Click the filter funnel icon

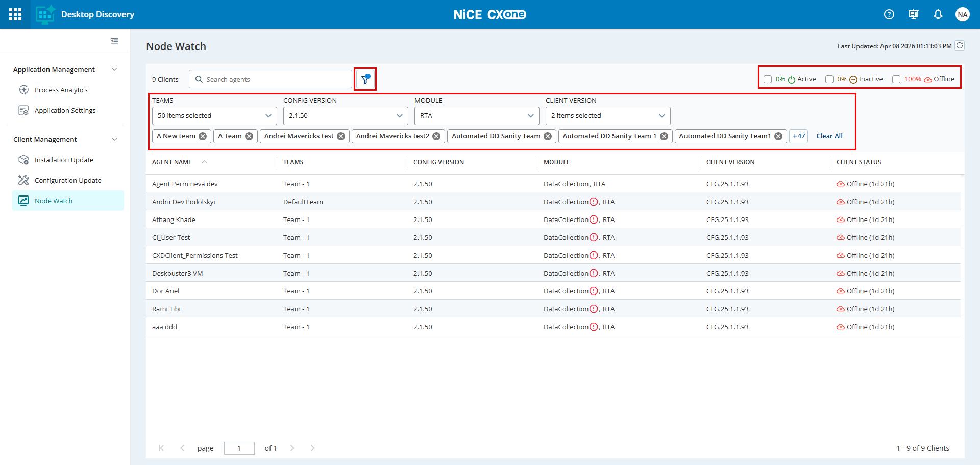(x=365, y=79)
